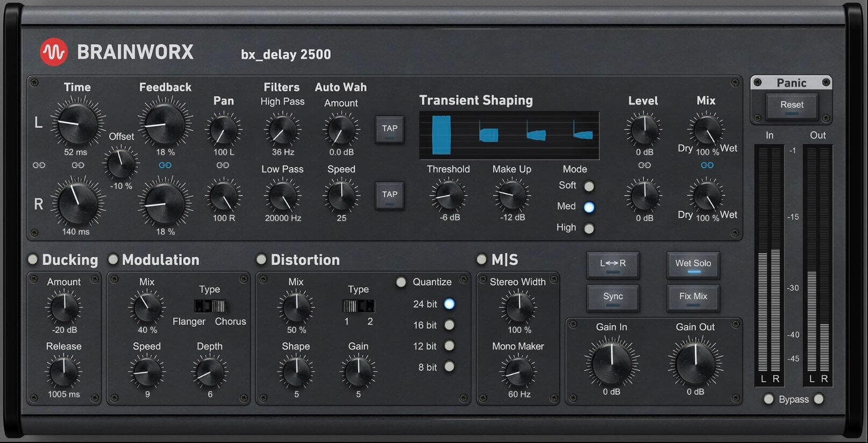Toggle the Pan link icon

[x=223, y=166]
